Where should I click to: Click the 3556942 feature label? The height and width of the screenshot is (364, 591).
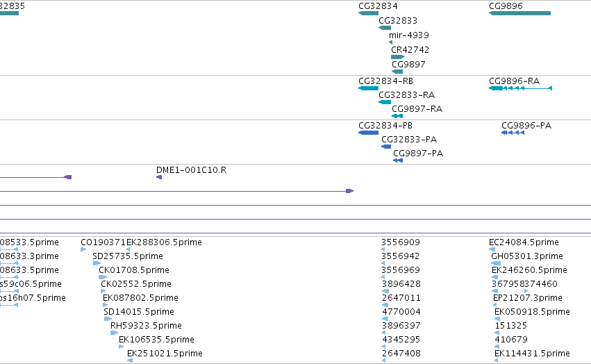(401, 256)
